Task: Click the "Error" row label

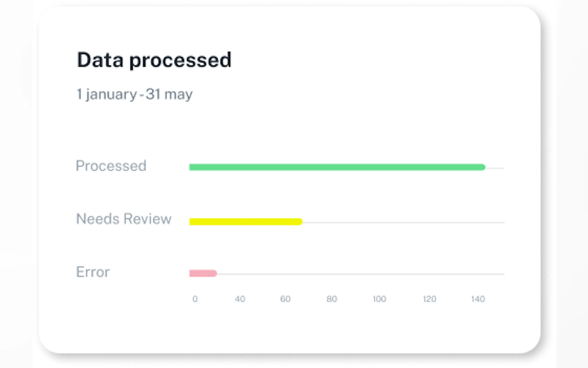Action: point(93,272)
